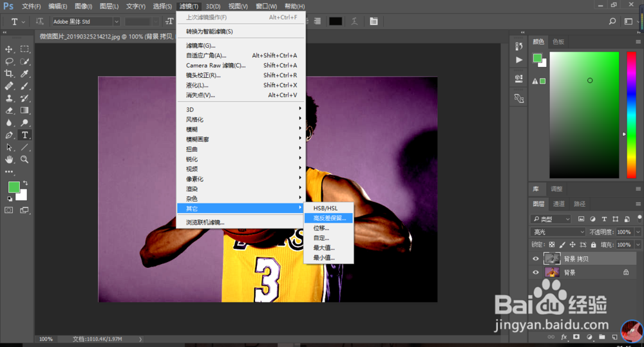644x347 pixels.
Task: Expand the opacity 不透明度 dropdown arrow
Action: pos(638,232)
